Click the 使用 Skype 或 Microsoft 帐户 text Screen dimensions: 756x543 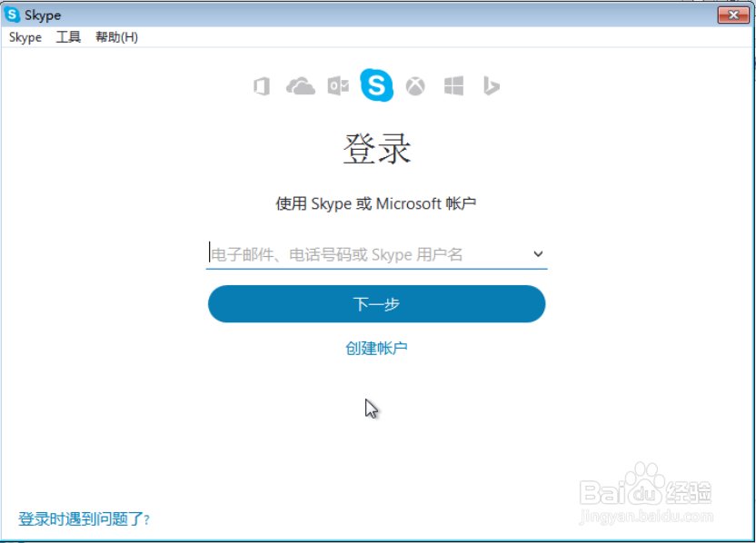coord(376,203)
